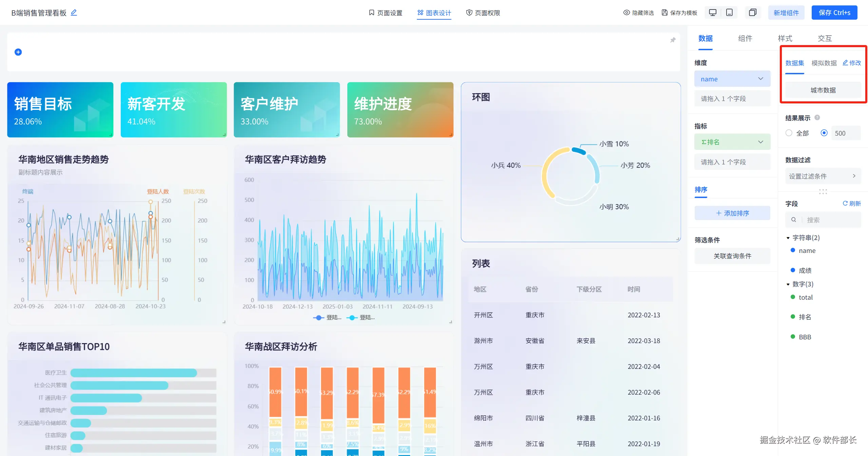
Task: Open the 页面权限 tab
Action: [x=483, y=13]
